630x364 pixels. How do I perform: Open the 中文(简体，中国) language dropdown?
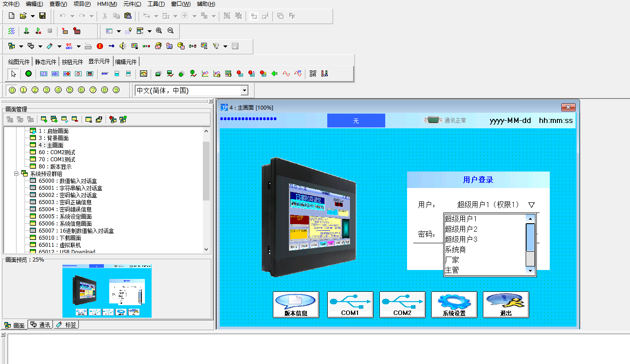[244, 90]
